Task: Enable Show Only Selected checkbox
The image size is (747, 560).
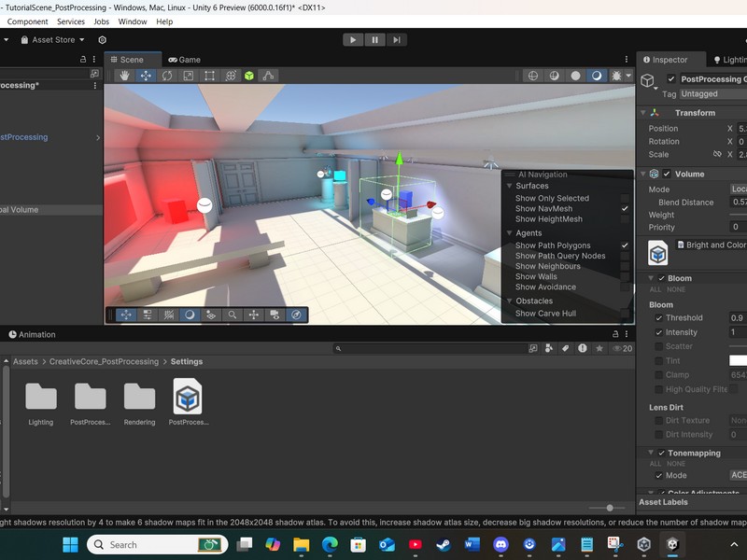Action: (x=625, y=198)
